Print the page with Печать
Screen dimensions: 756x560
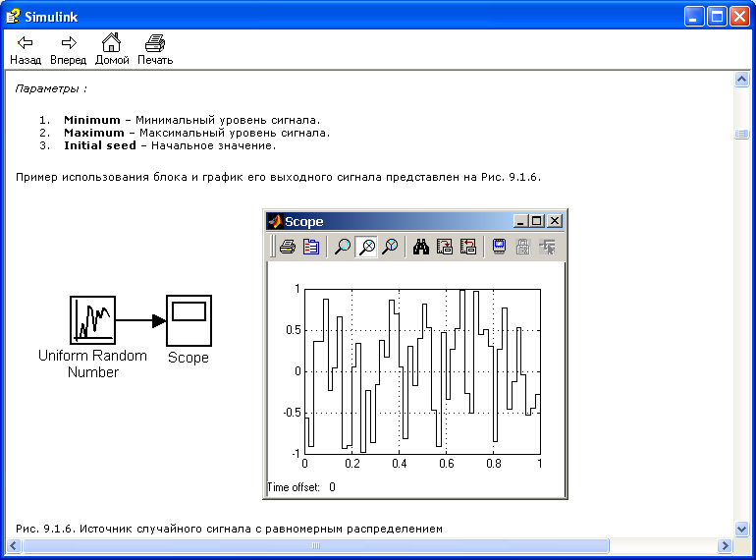click(x=155, y=50)
